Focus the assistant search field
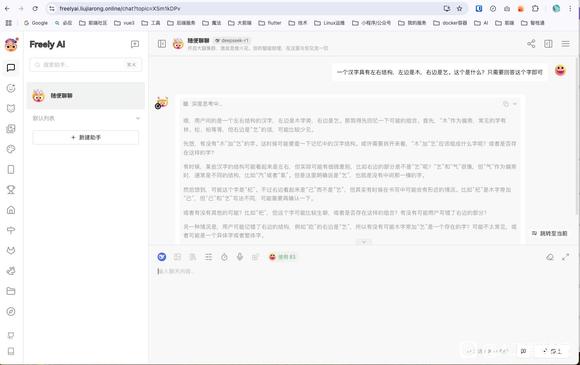Screen dimensions: 580x365 click(86, 65)
